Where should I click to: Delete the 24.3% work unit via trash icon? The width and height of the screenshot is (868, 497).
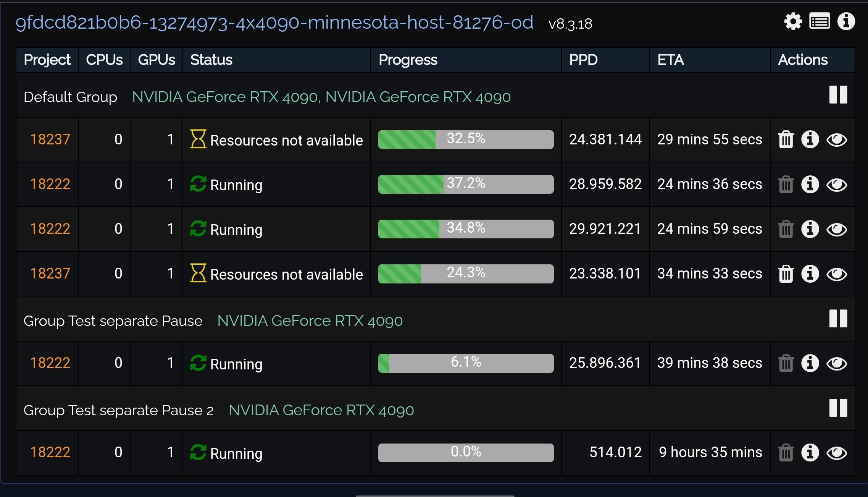(x=786, y=274)
